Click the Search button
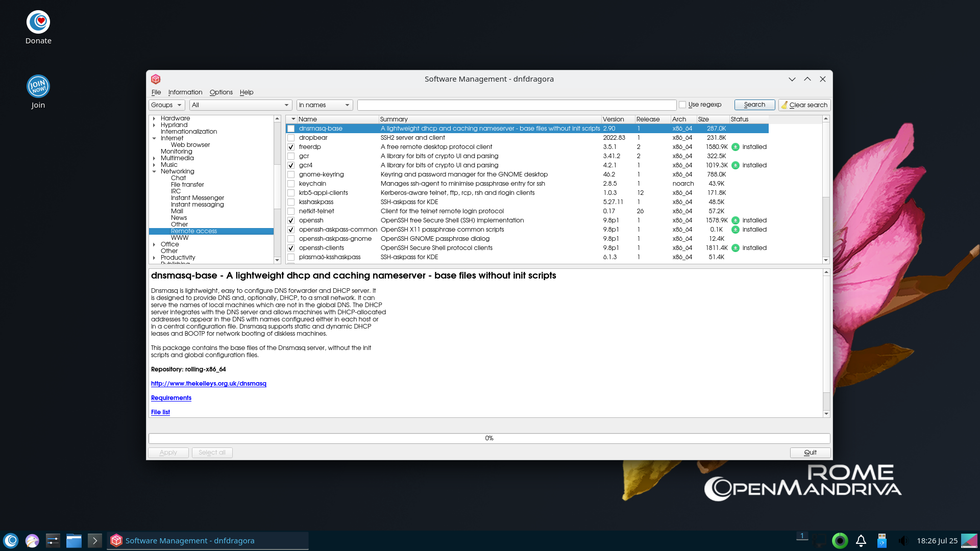Image resolution: width=980 pixels, height=551 pixels. tap(754, 105)
